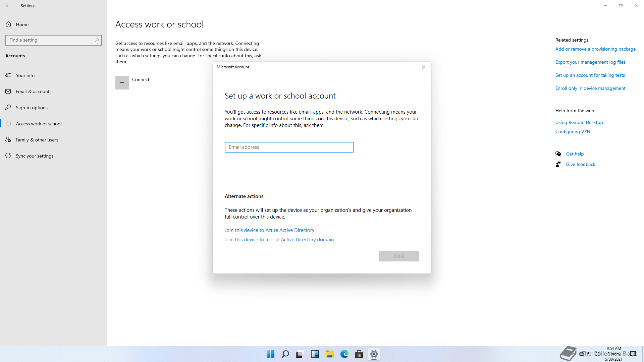The width and height of the screenshot is (644, 362).
Task: Open File Explorer from the taskbar
Action: tap(330, 354)
